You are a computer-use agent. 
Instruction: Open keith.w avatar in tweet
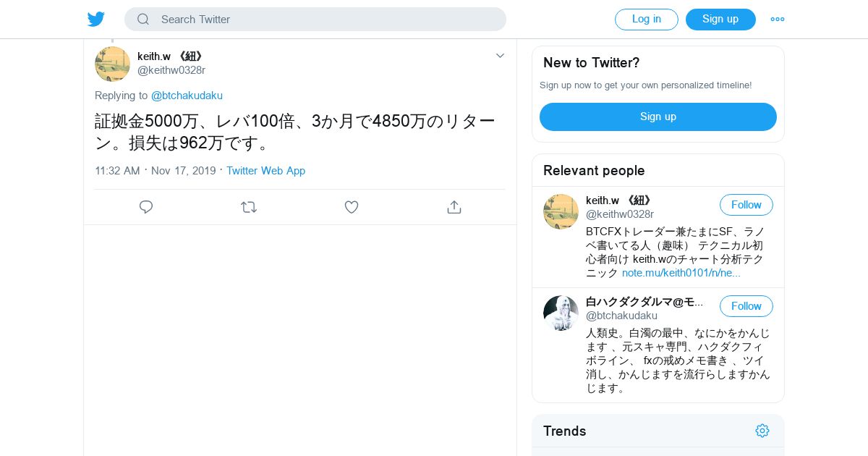(x=112, y=64)
